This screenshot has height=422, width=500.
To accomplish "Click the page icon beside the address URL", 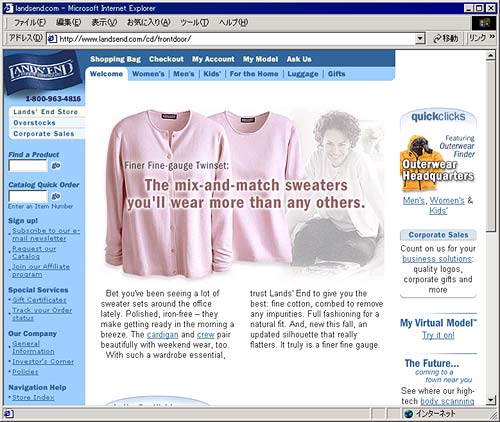I will click(x=52, y=39).
